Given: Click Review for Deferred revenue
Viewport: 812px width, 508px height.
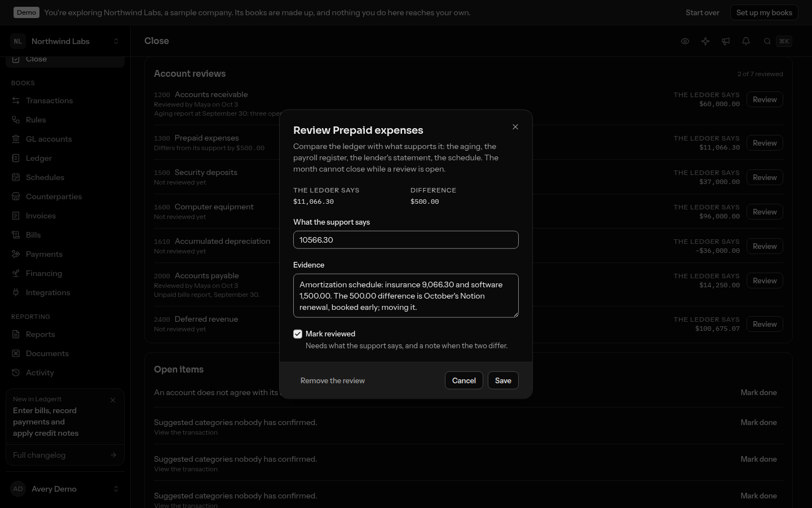Looking at the screenshot, I should 765,324.
